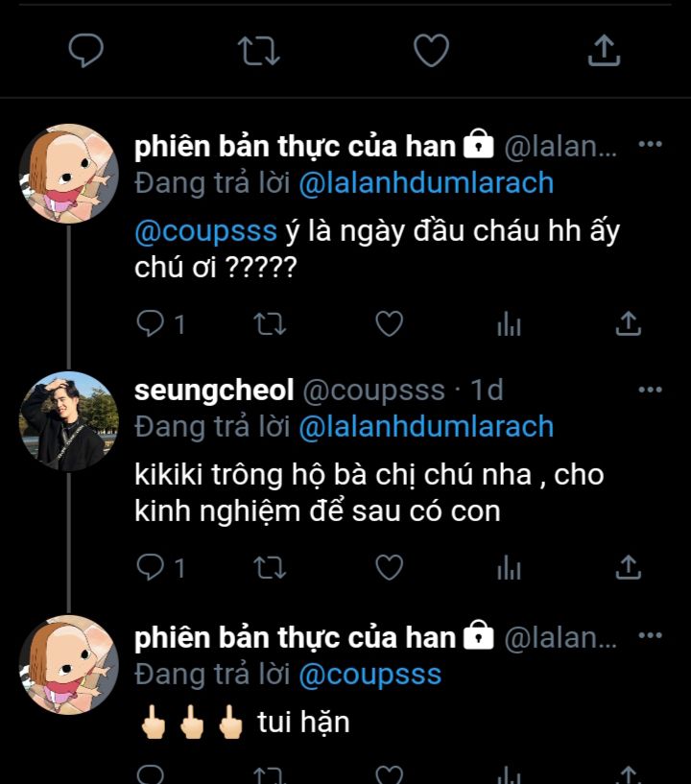This screenshot has height=784, width=691.
Task: Open @lalanhdumlarach link under seungcheol's name
Action: click(426, 426)
